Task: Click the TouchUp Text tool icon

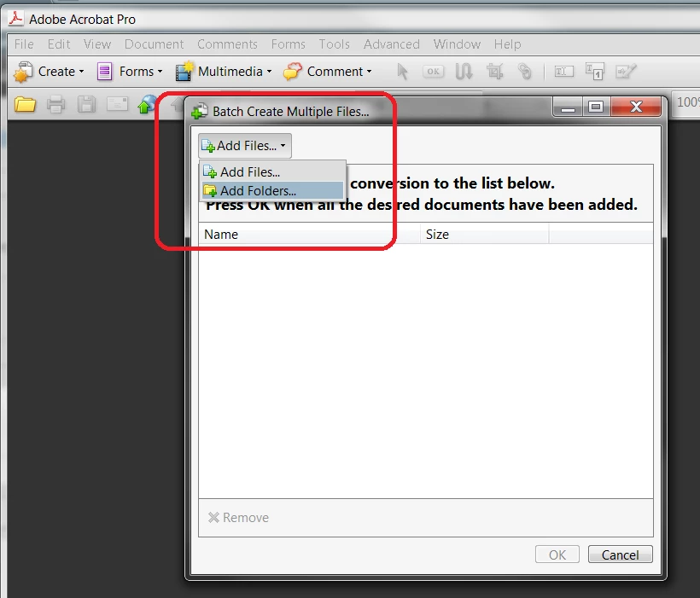Action: point(595,72)
